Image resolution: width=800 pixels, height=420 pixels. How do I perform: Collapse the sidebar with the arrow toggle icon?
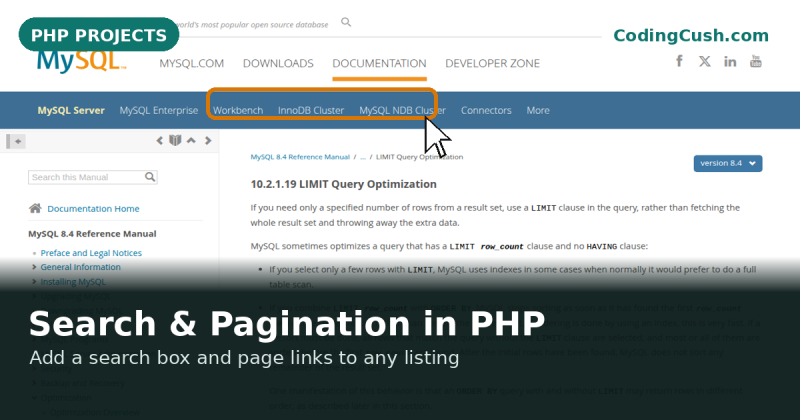click(x=17, y=141)
